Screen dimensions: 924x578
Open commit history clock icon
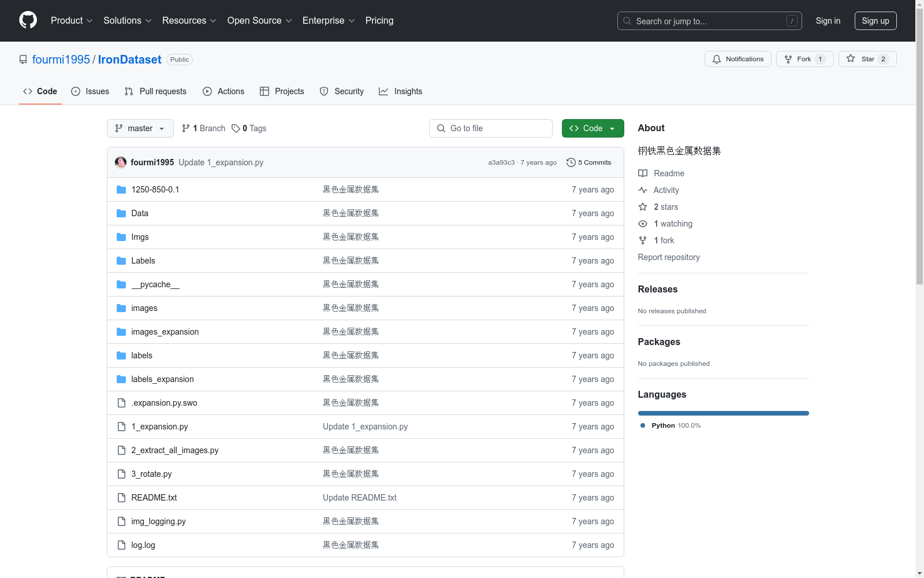(x=571, y=162)
